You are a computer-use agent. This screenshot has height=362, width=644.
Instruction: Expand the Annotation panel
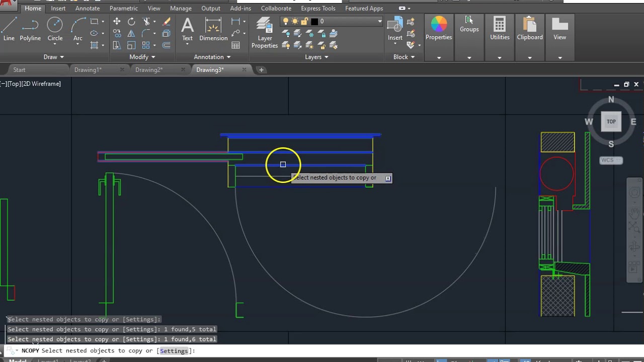[212, 57]
